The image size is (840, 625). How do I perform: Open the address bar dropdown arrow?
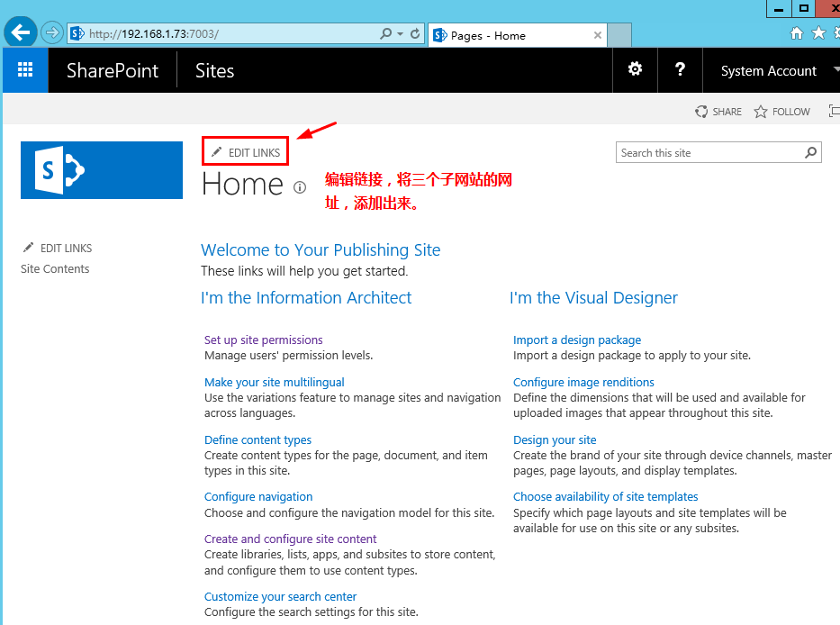pyautogui.click(x=400, y=33)
